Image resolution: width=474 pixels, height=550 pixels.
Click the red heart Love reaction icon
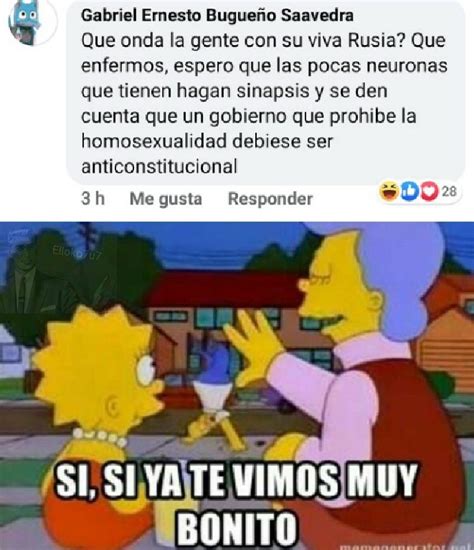(x=429, y=191)
